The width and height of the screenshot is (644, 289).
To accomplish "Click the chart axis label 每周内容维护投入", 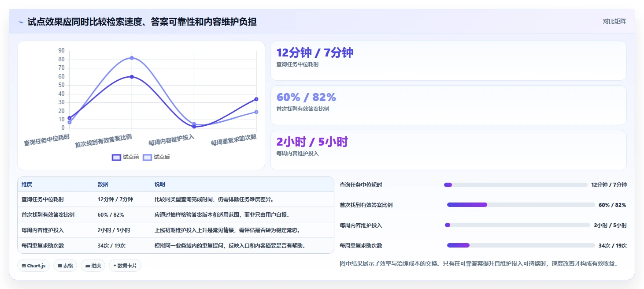I will (x=171, y=140).
